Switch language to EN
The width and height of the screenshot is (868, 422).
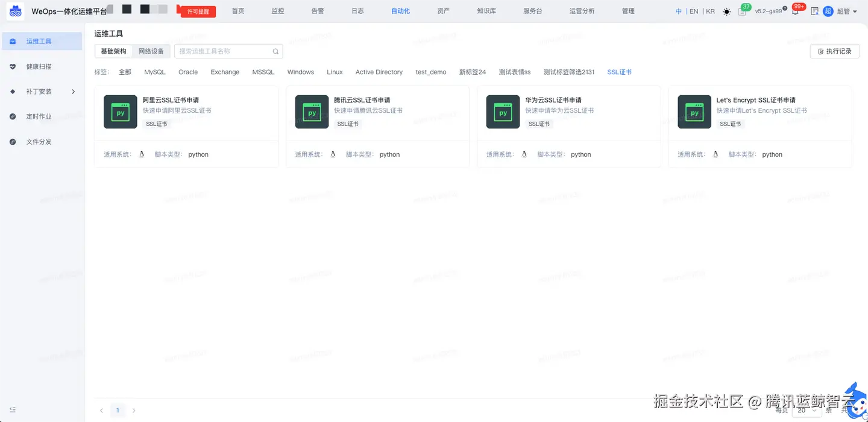694,11
